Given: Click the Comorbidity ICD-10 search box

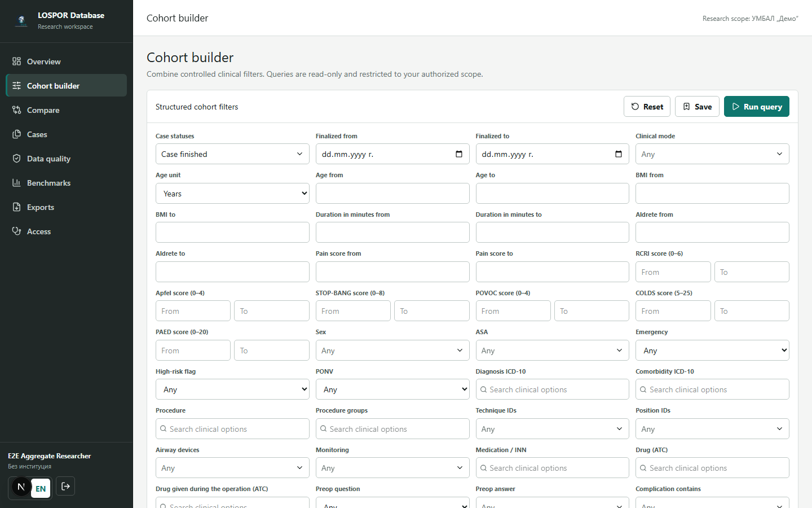Looking at the screenshot, I should click(x=712, y=389).
